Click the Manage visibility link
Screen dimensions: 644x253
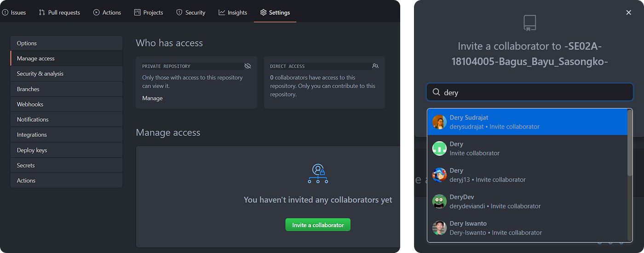[152, 98]
